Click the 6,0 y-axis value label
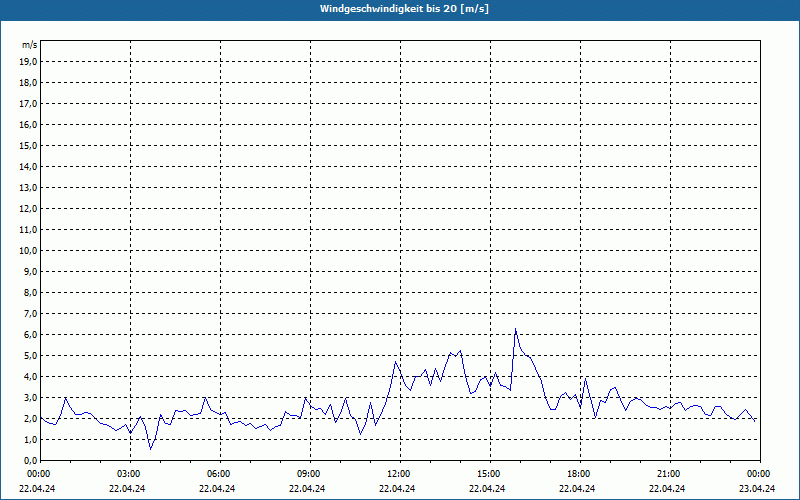Screen dimensions: 800x500 pos(31,334)
